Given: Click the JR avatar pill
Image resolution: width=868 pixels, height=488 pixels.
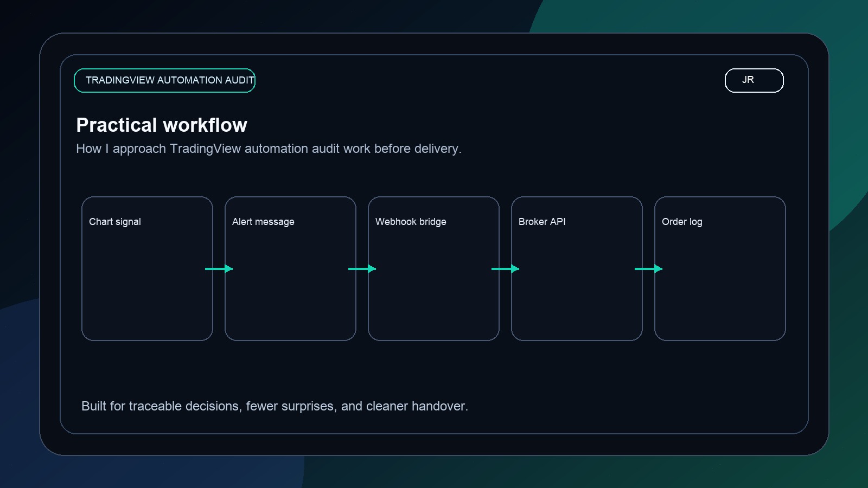Looking at the screenshot, I should [x=754, y=80].
